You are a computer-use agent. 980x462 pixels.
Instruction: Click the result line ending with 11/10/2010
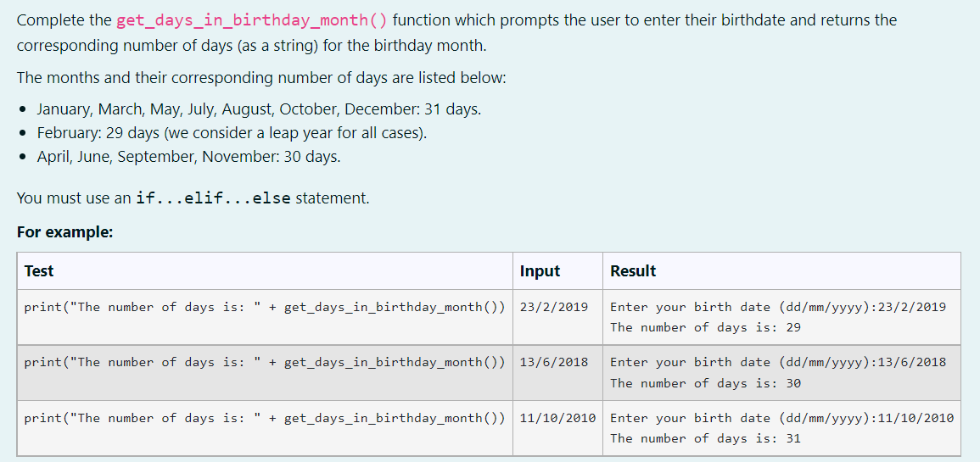781,418
